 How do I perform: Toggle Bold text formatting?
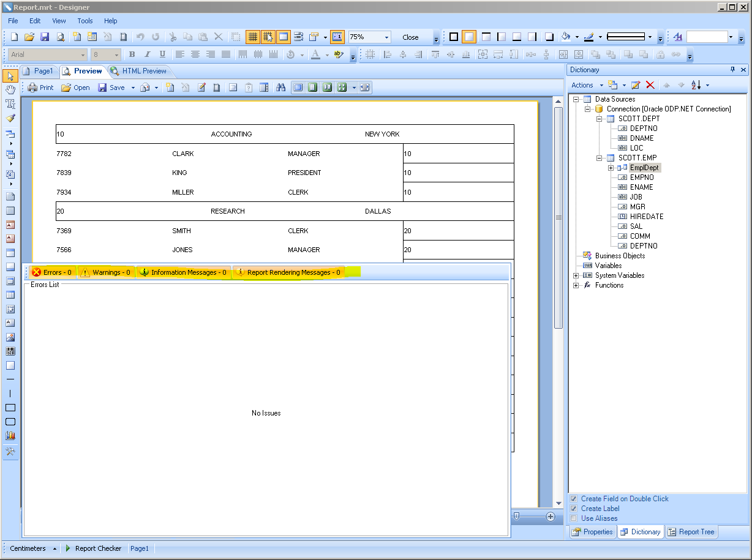tap(132, 54)
